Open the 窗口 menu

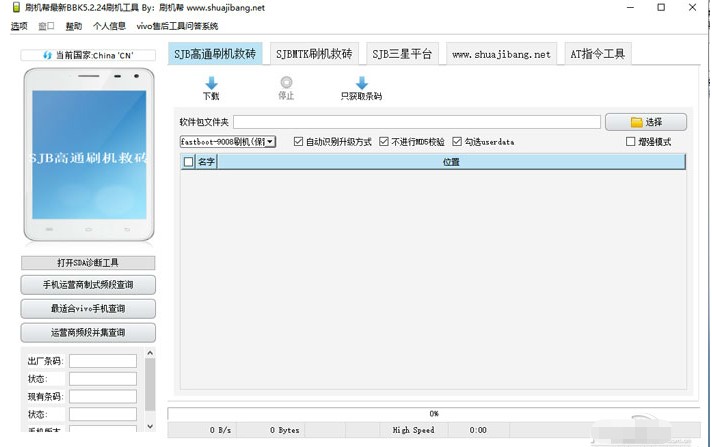click(46, 26)
